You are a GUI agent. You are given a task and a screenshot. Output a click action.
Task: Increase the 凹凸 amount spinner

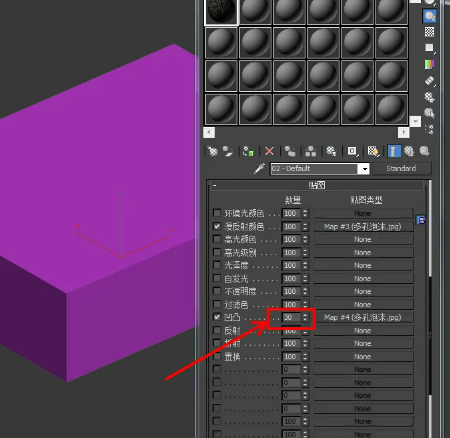point(305,315)
